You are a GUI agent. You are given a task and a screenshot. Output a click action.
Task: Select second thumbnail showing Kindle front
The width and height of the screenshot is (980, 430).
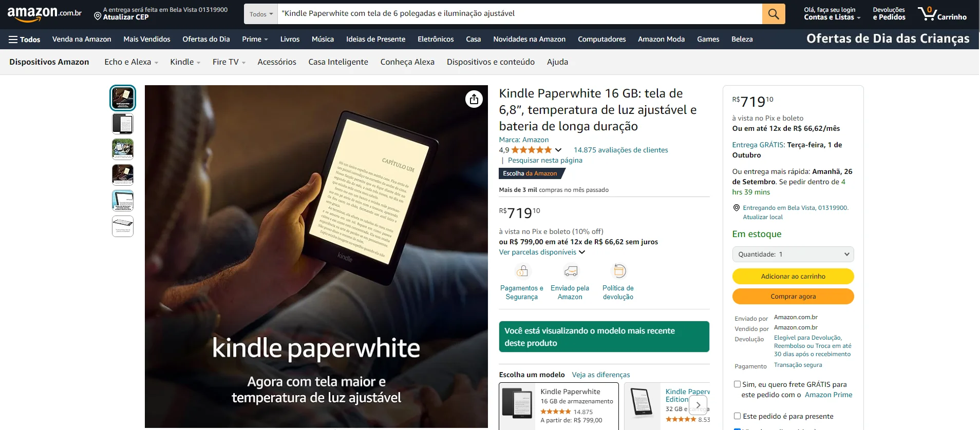coord(123,124)
